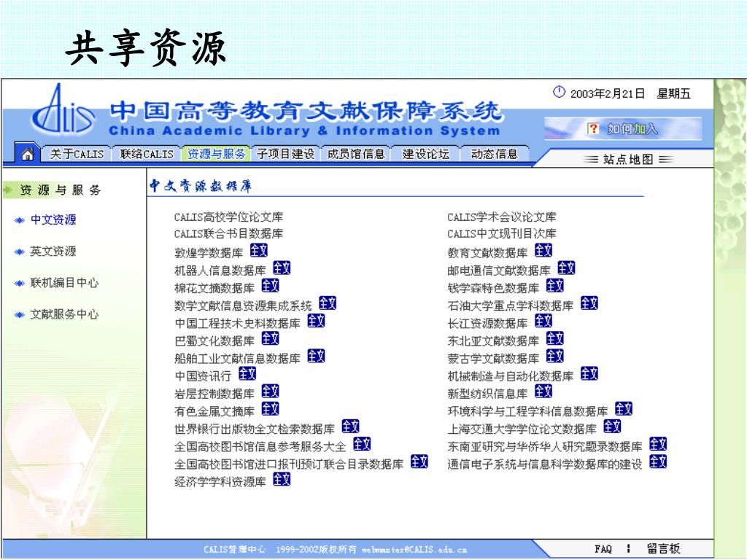
Task: Click the question mark icon beside 如何加入
Action: point(593,128)
